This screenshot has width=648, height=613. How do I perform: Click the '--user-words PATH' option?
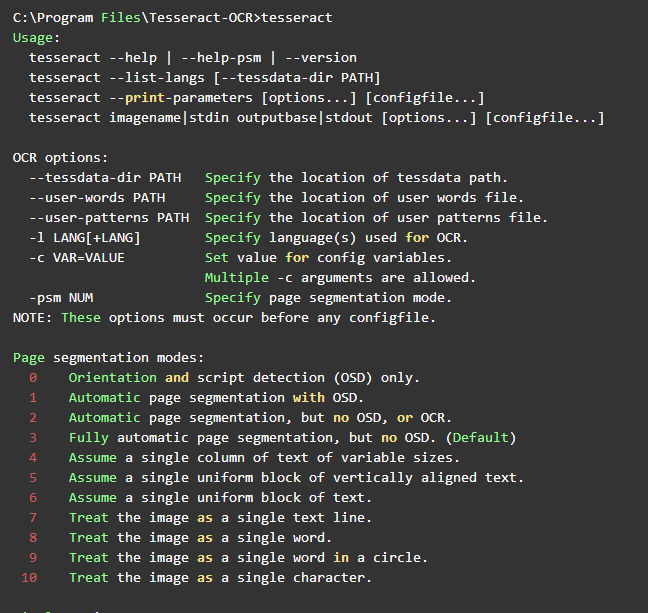click(x=97, y=198)
